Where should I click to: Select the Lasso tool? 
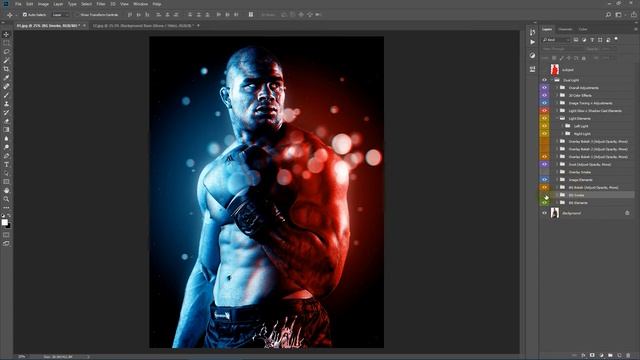[6, 52]
